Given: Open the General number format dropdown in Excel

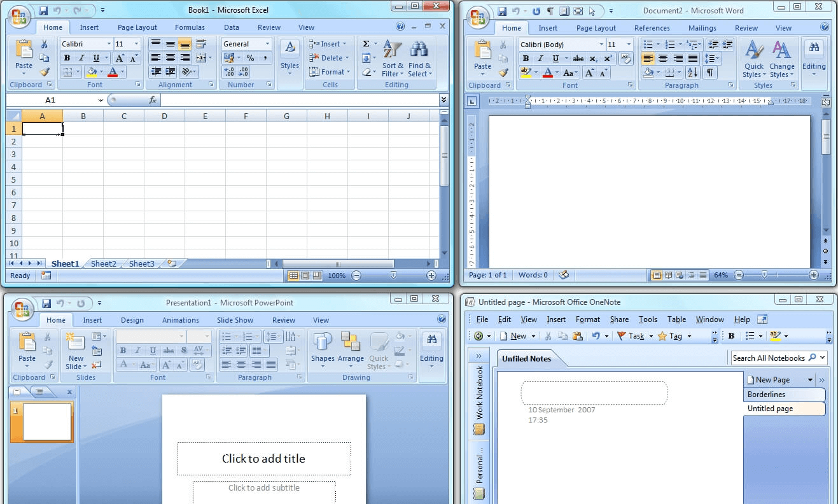Looking at the screenshot, I should coord(267,44).
